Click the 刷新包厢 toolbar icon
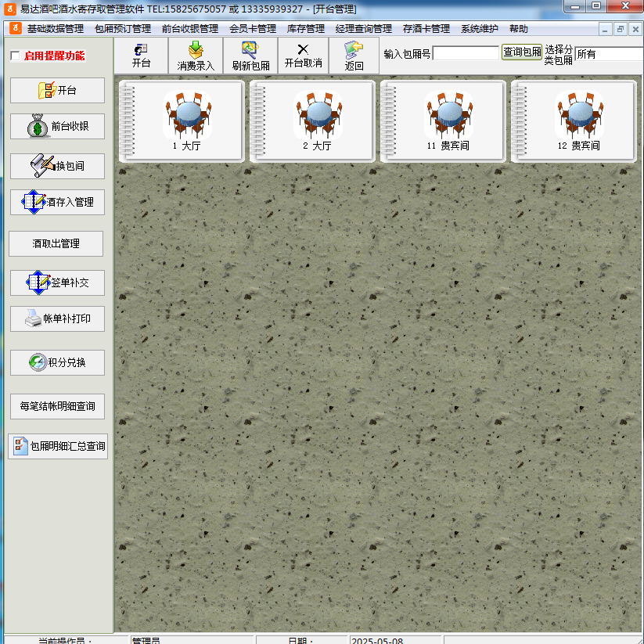Screen dimensions: 644x644 click(x=250, y=56)
